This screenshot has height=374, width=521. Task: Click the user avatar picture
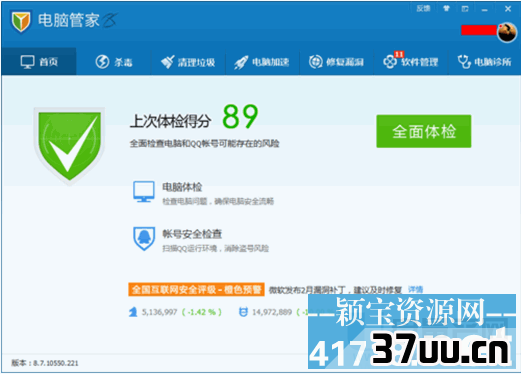[x=507, y=32]
